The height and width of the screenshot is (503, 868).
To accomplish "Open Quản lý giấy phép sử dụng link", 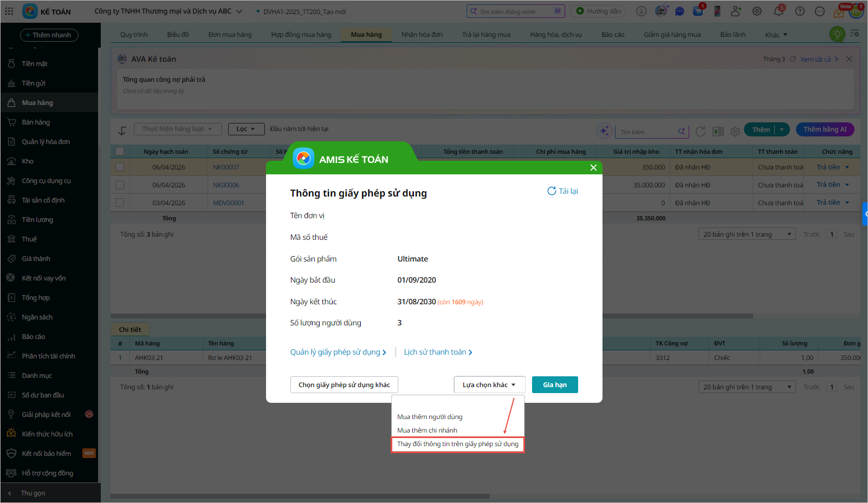I will coord(338,352).
